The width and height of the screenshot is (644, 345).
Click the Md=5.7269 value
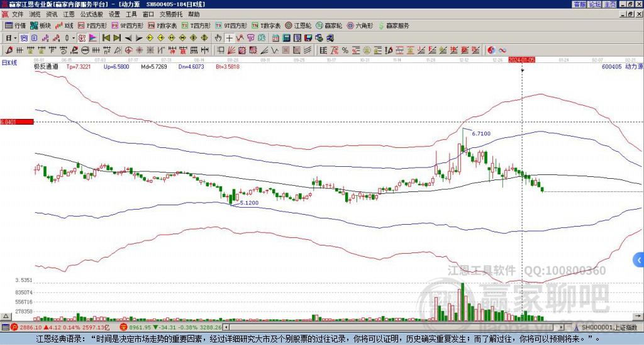[x=154, y=67]
